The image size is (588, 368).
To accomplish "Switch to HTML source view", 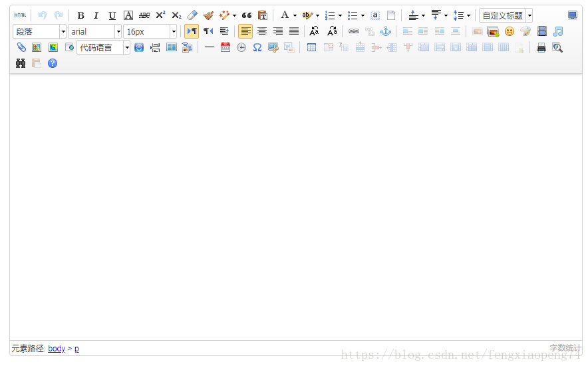I will pyautogui.click(x=20, y=15).
